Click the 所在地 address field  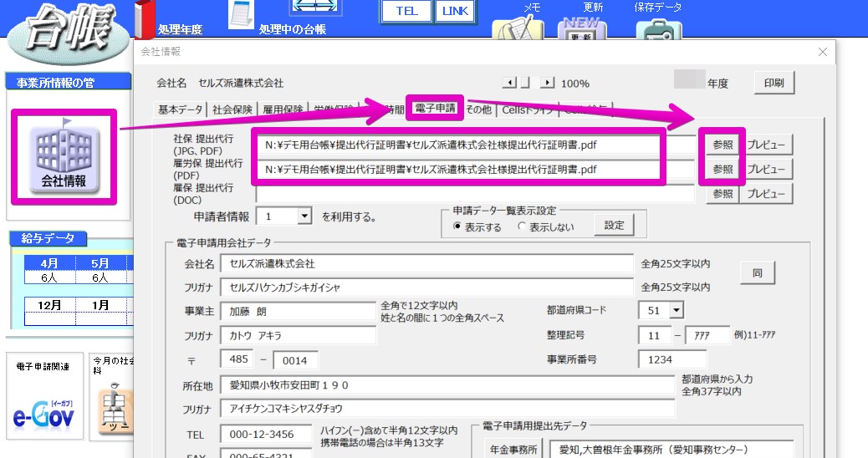click(x=447, y=385)
